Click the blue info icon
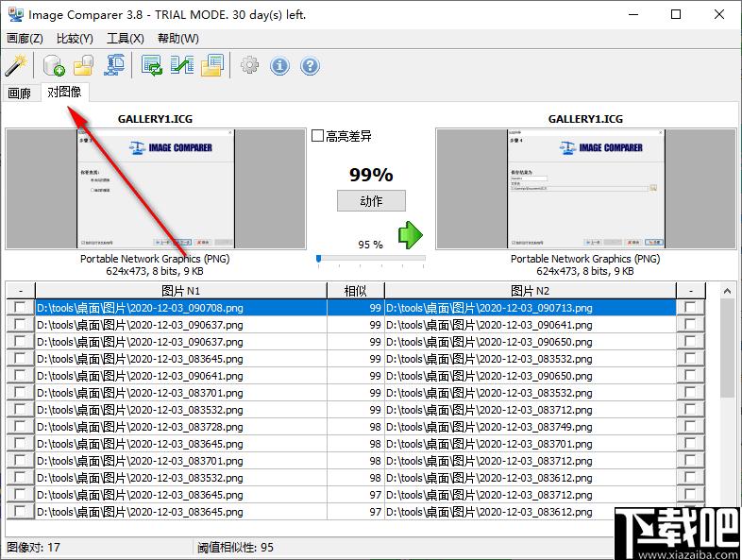Image resolution: width=742 pixels, height=560 pixels. pos(279,65)
